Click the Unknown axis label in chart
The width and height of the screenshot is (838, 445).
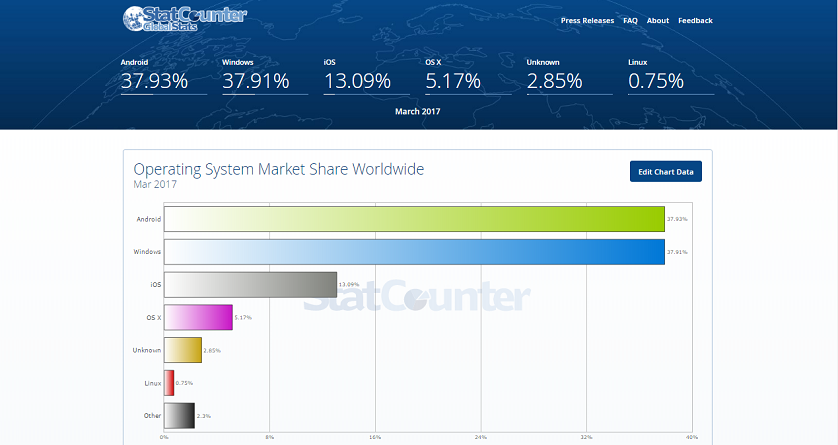pyautogui.click(x=147, y=350)
